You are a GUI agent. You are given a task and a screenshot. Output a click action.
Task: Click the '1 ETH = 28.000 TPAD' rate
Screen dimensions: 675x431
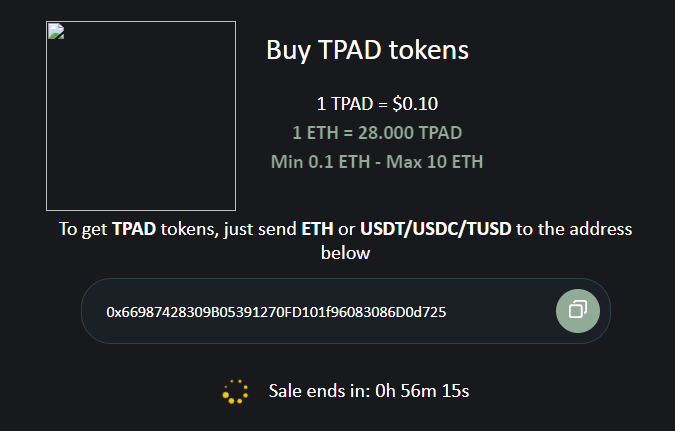pyautogui.click(x=377, y=133)
